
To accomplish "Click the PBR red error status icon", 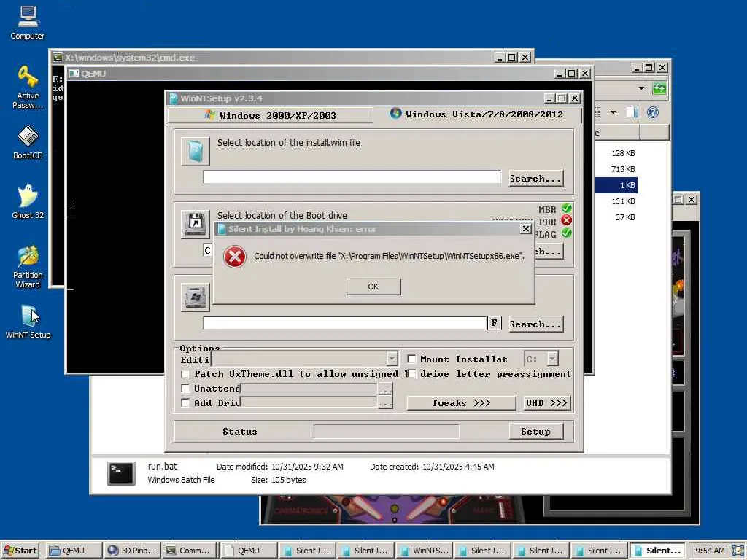I will (x=566, y=220).
